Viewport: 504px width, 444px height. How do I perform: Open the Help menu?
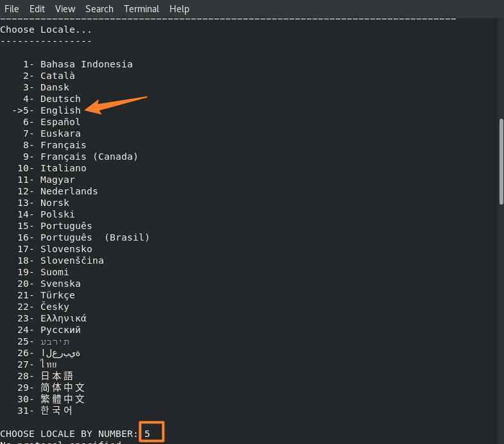pyautogui.click(x=179, y=9)
